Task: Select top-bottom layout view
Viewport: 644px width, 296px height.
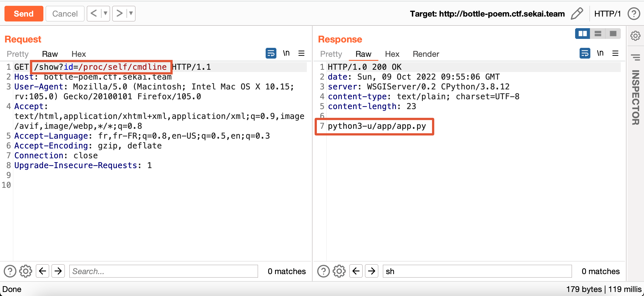Action: [598, 34]
